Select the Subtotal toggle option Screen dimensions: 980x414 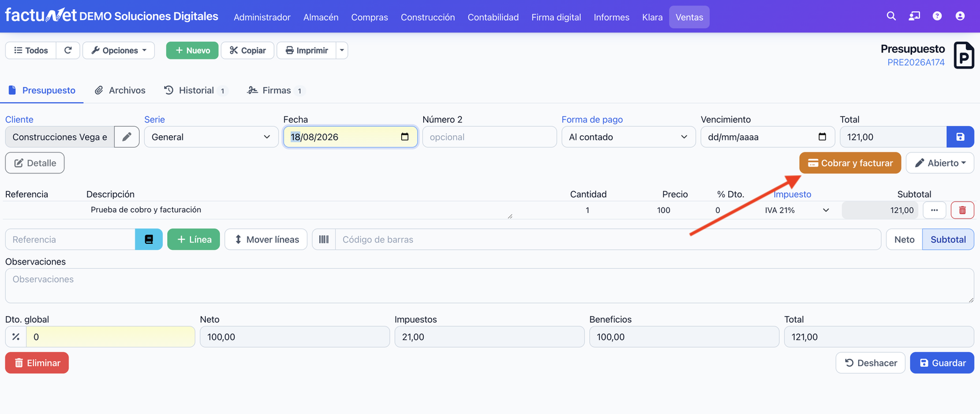click(x=948, y=239)
